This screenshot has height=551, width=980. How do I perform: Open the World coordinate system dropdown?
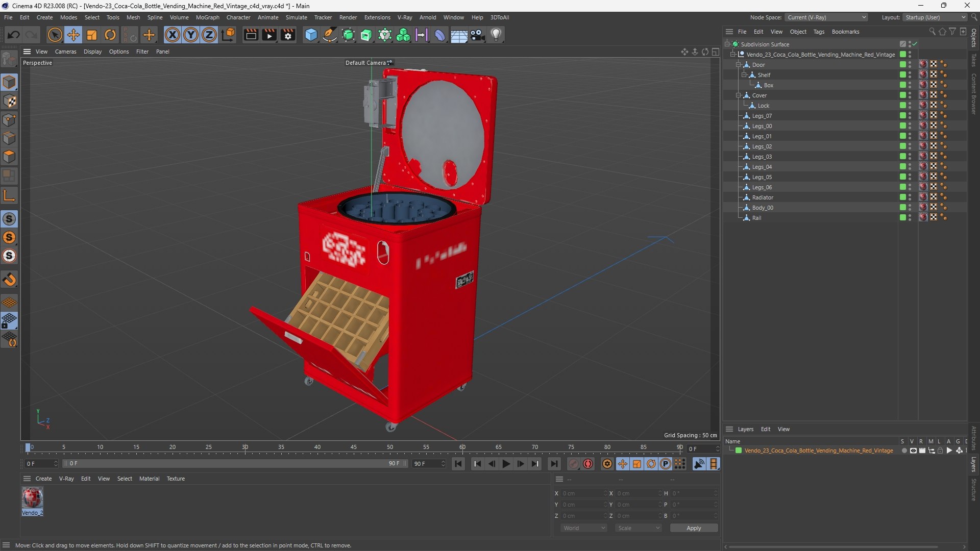point(583,528)
